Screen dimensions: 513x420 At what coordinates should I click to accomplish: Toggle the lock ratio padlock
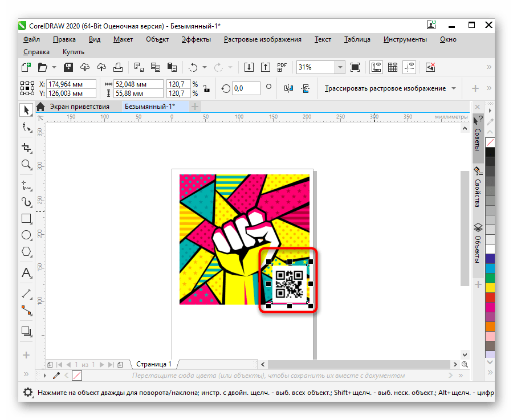[x=206, y=88]
